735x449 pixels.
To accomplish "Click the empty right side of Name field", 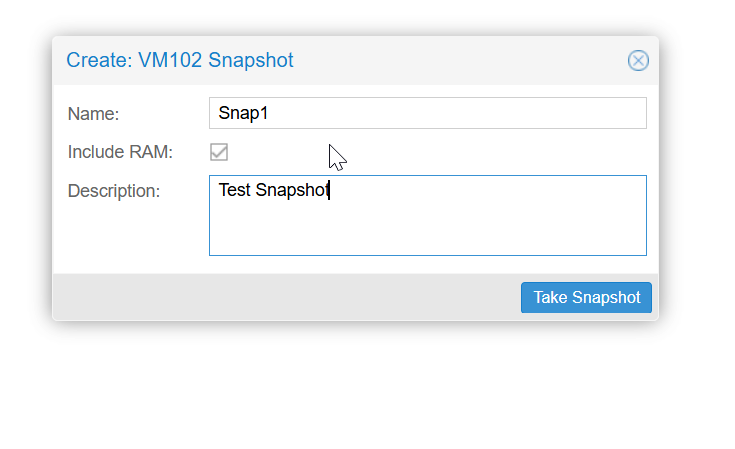I will pyautogui.click(x=457, y=113).
